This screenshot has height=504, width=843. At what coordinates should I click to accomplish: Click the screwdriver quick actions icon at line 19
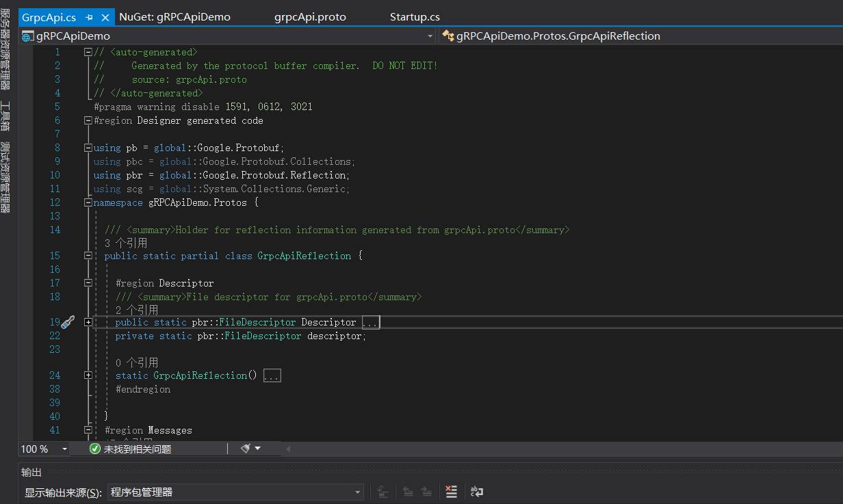click(x=68, y=322)
